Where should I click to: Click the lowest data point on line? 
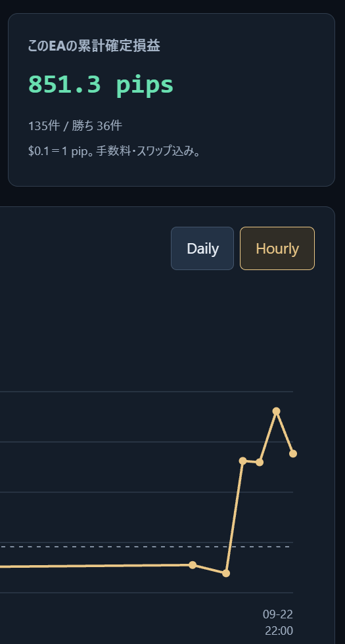point(226,573)
